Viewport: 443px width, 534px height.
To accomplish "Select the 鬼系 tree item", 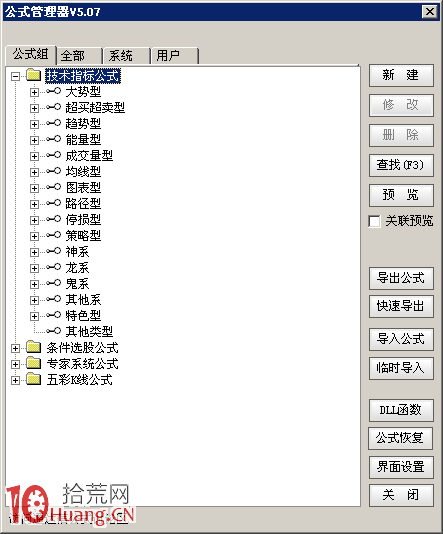I will [x=77, y=283].
